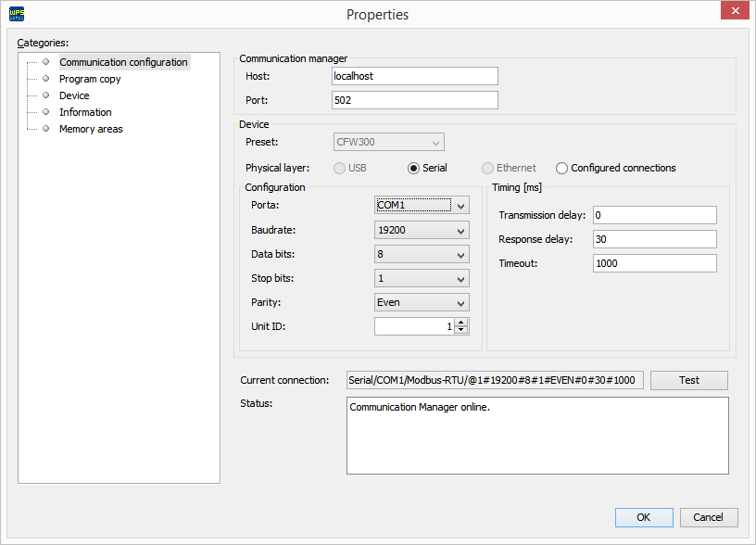Viewport: 756px width, 545px height.
Task: Increment the Unit ID value
Action: (x=461, y=322)
